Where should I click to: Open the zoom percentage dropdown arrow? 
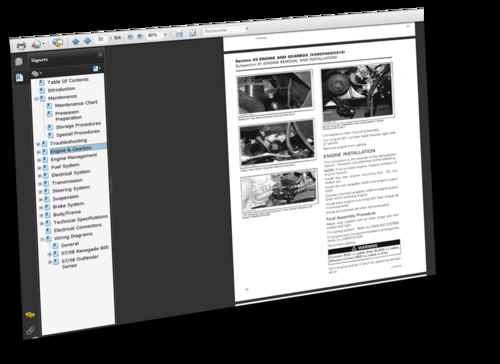click(x=165, y=35)
